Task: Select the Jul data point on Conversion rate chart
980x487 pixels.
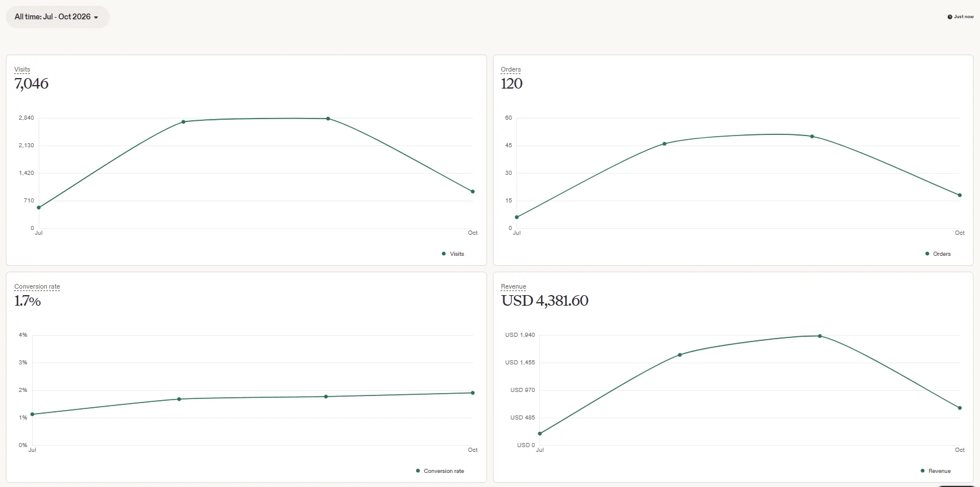Action: click(32, 414)
